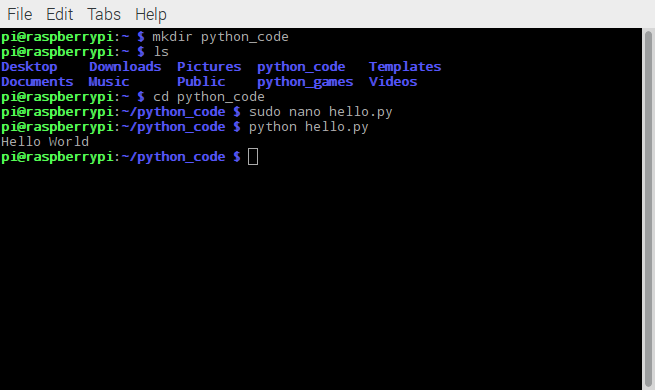
Task: Open the File menu
Action: (x=20, y=14)
